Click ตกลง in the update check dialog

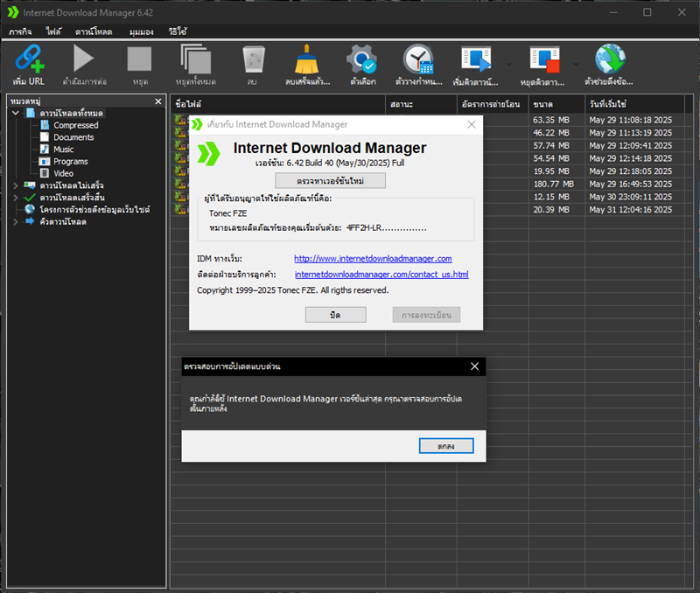(446, 446)
